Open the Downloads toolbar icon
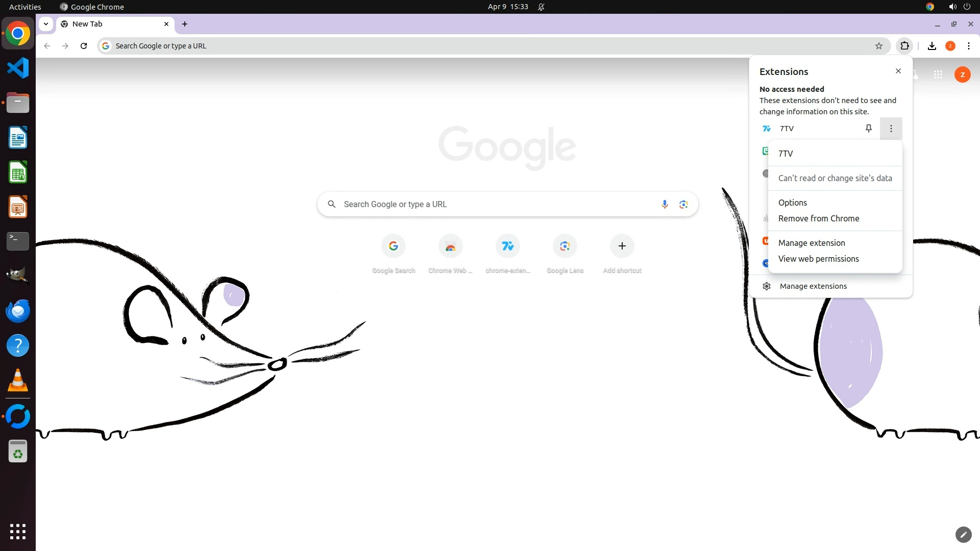Screen dimensions: 980x551 click(932, 46)
